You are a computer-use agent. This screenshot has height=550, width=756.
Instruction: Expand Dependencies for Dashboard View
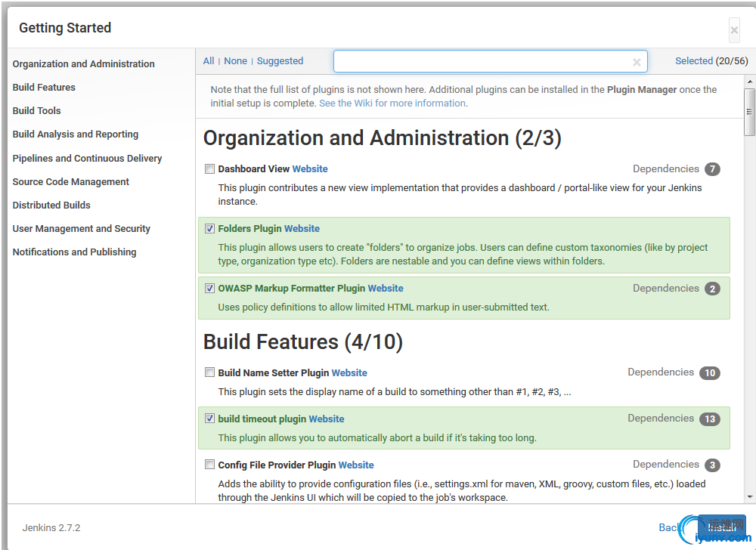[x=676, y=169]
